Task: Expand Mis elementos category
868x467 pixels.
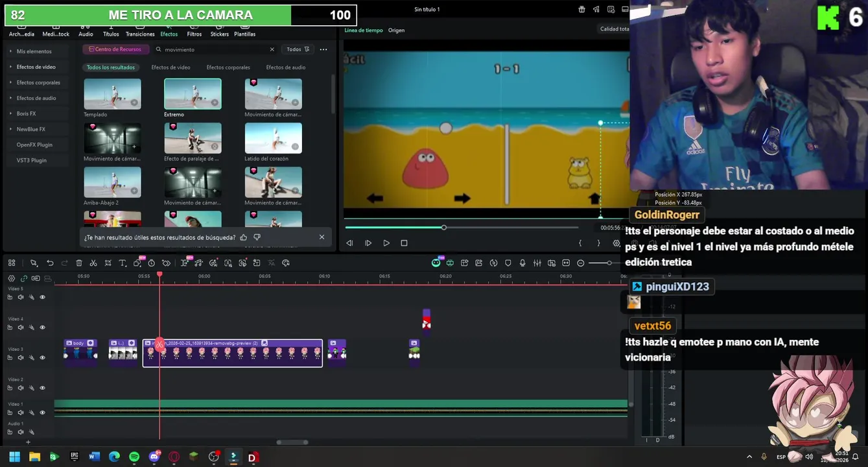Action: coord(10,51)
